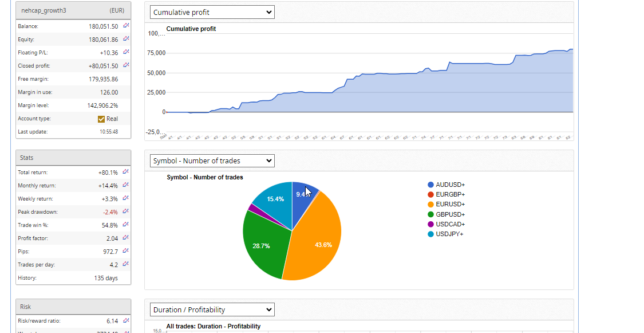Click the nehcap_growth3 account header
Screen dimensions: 644x333
click(x=44, y=10)
